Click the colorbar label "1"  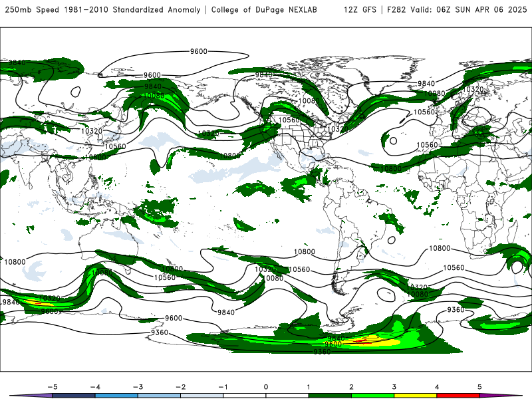tap(309, 387)
